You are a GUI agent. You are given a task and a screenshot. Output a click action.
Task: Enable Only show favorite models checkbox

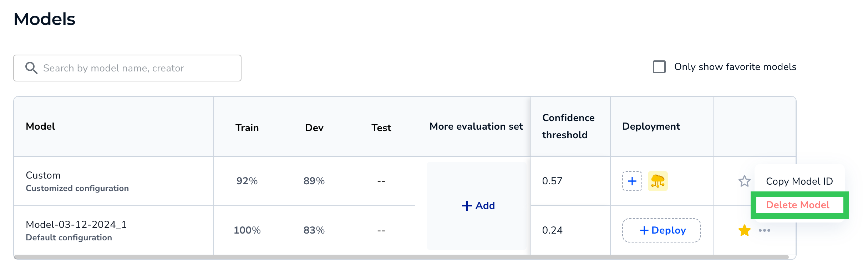click(659, 67)
